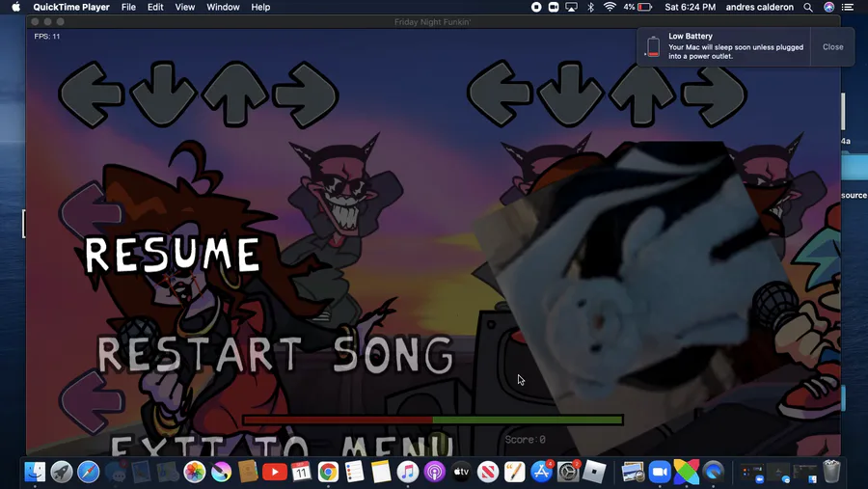Open Preview from the Dock
The height and width of the screenshot is (489, 868).
pyautogui.click(x=633, y=472)
